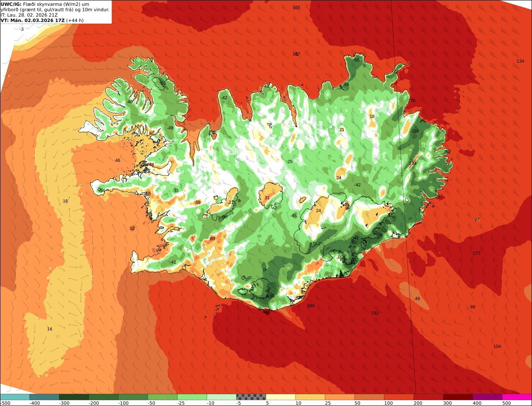Click the bright green -25 to -10 swatch
The image size is (532, 406).
coord(192,397)
